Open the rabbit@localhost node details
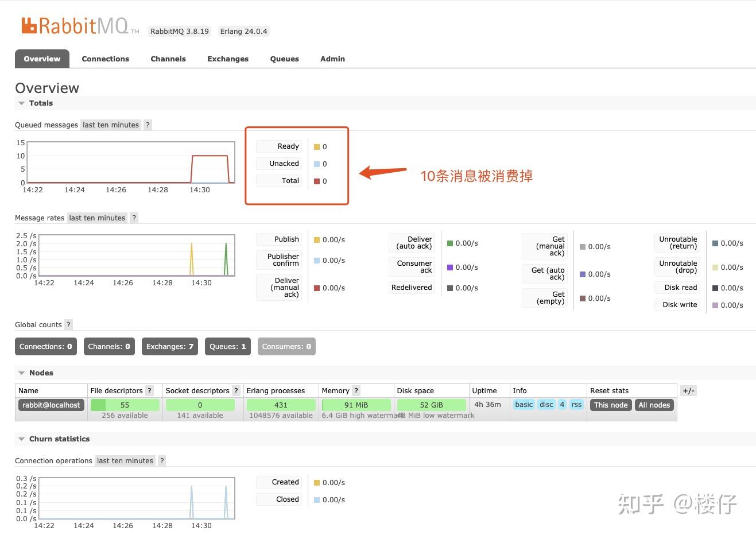Screen dimensions: 756x535 (x=51, y=405)
